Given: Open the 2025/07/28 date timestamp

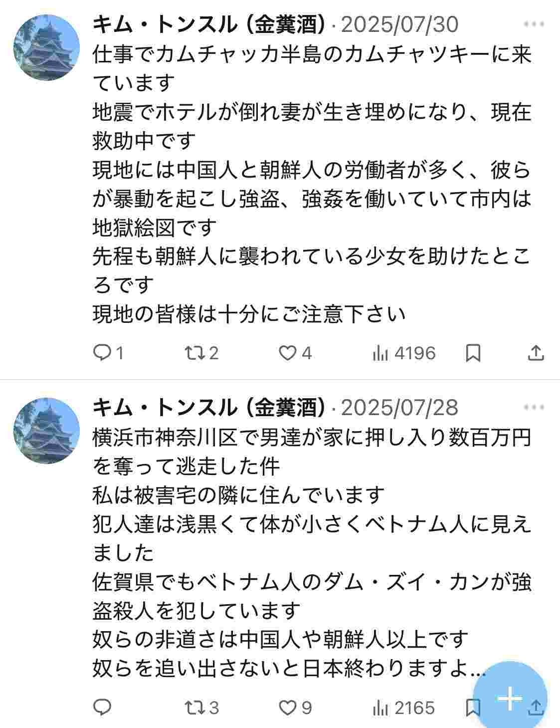Looking at the screenshot, I should point(399,408).
